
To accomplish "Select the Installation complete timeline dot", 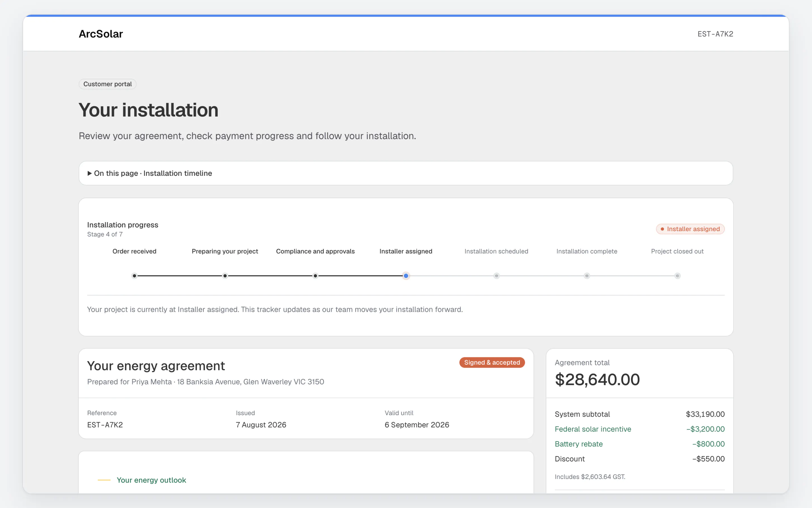I will (x=587, y=276).
